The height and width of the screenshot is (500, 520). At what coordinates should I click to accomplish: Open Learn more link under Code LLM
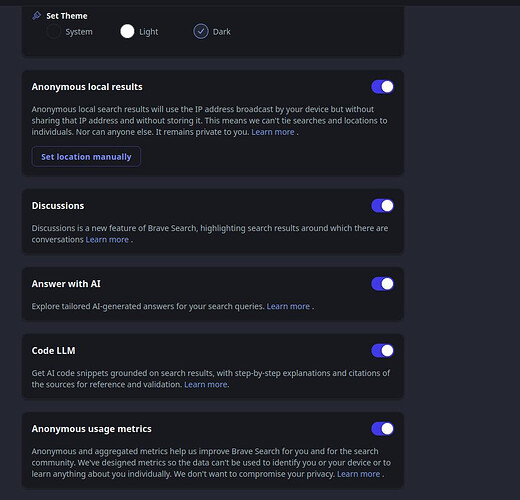click(x=206, y=385)
